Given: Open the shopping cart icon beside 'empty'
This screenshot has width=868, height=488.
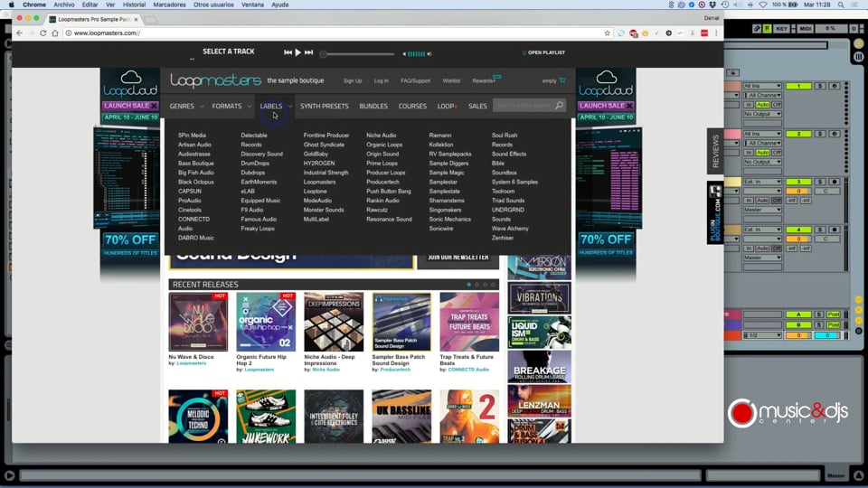Looking at the screenshot, I should 562,80.
